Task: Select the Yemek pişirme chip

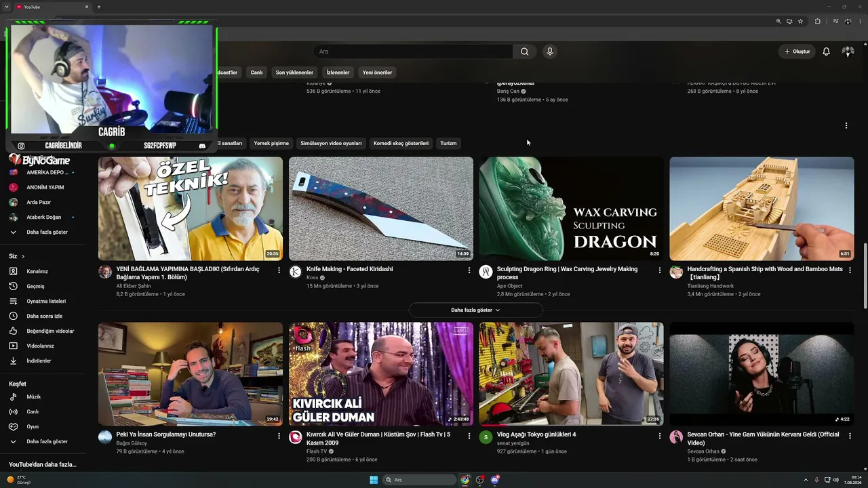Action: click(271, 143)
